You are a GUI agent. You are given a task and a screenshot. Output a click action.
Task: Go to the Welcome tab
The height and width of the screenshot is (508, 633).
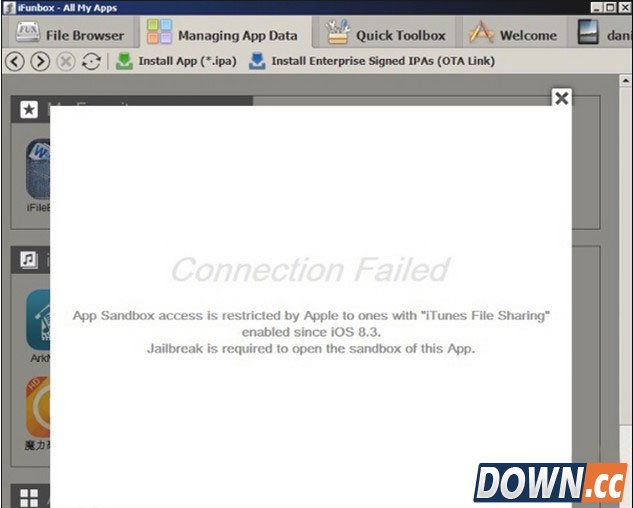(x=514, y=34)
